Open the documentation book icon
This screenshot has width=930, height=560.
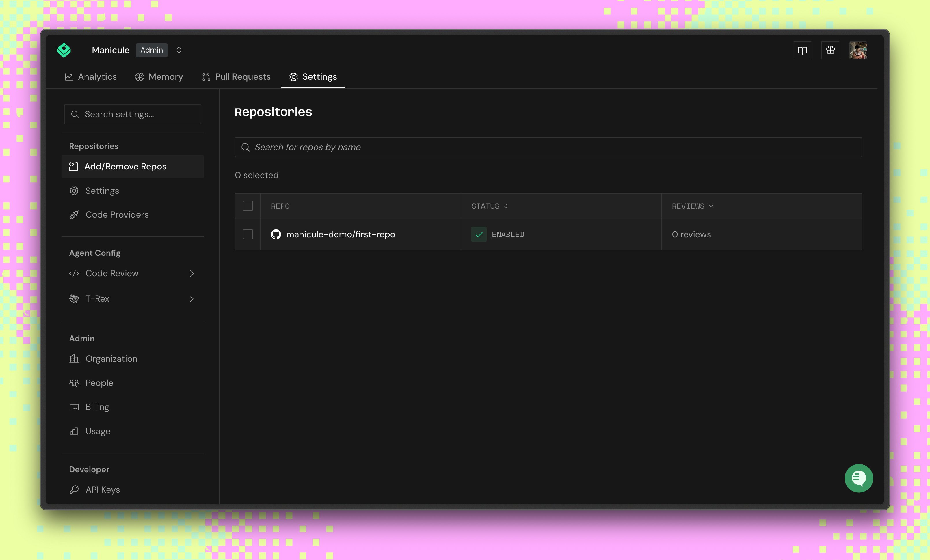[802, 50]
